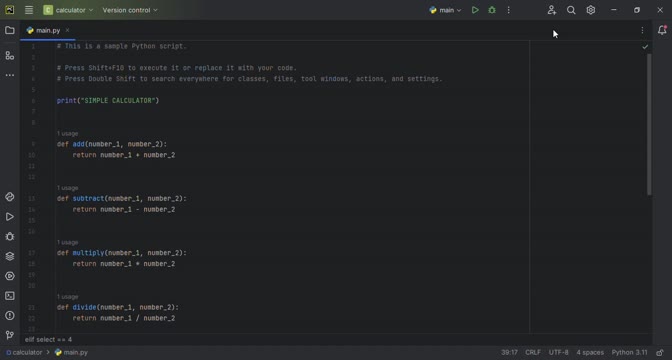Open the main run configuration dropdown

click(445, 10)
